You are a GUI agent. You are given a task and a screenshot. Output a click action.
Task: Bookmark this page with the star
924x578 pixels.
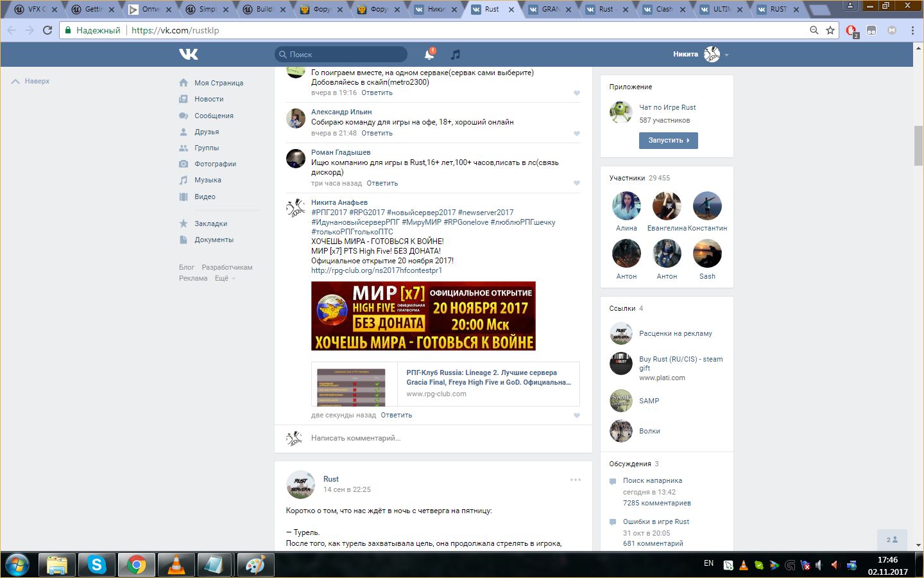(x=830, y=30)
